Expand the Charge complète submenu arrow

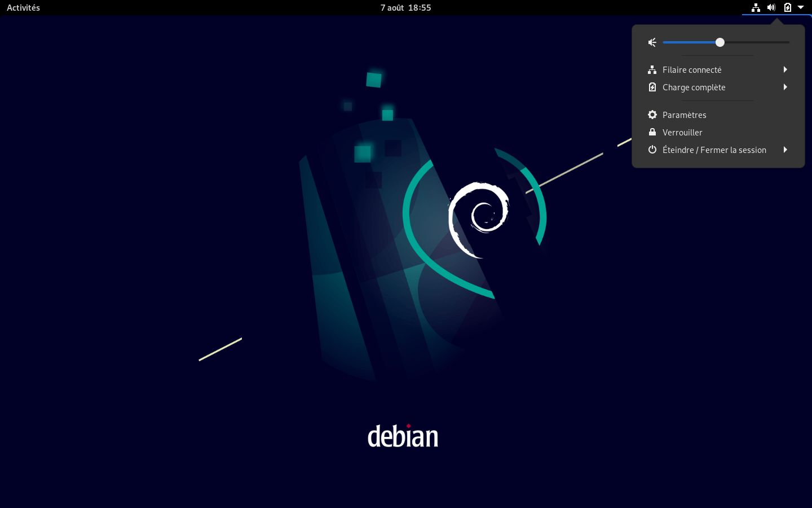coord(785,87)
